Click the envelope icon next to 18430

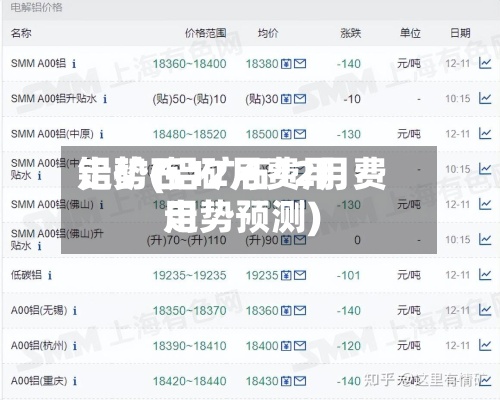click(300, 381)
